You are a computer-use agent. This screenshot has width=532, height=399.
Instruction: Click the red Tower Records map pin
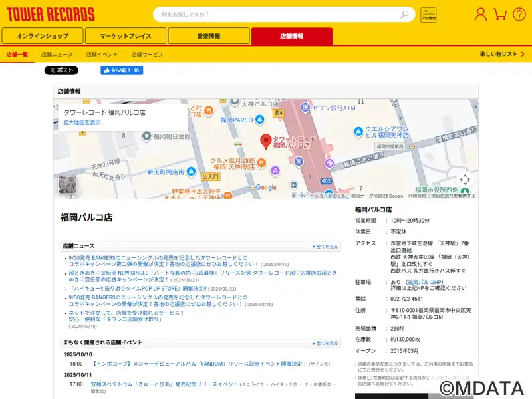265,141
